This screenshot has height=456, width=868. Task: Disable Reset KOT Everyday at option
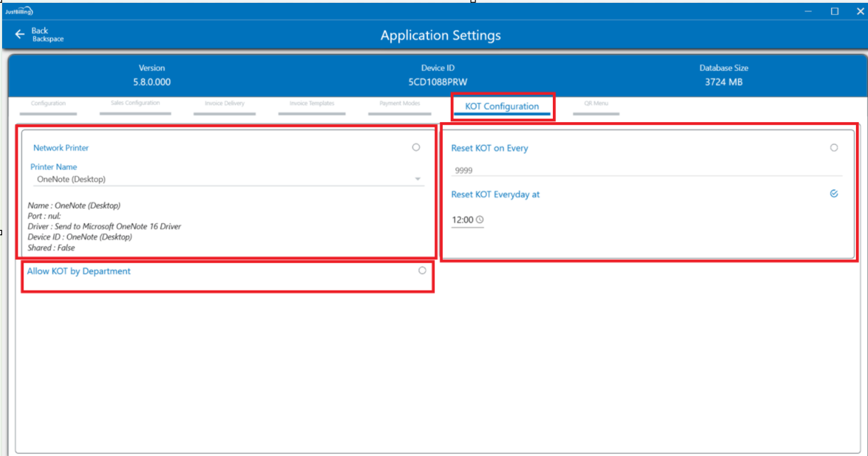click(x=834, y=194)
